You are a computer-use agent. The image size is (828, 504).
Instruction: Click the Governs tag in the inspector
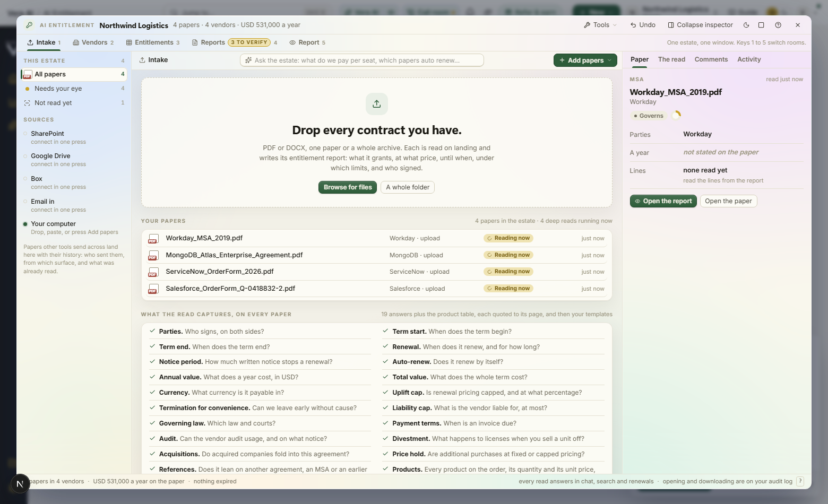(x=649, y=116)
